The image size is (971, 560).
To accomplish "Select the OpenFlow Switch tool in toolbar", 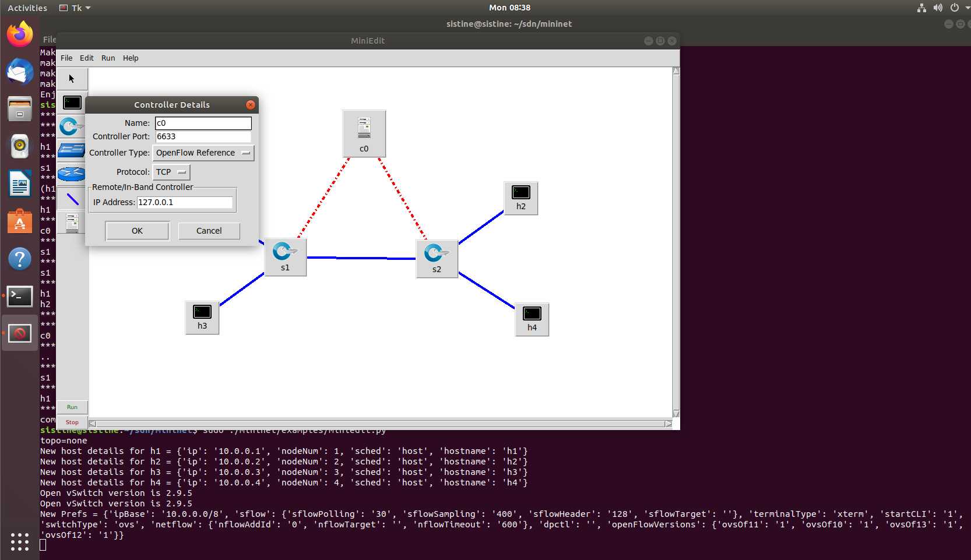I will (72, 126).
